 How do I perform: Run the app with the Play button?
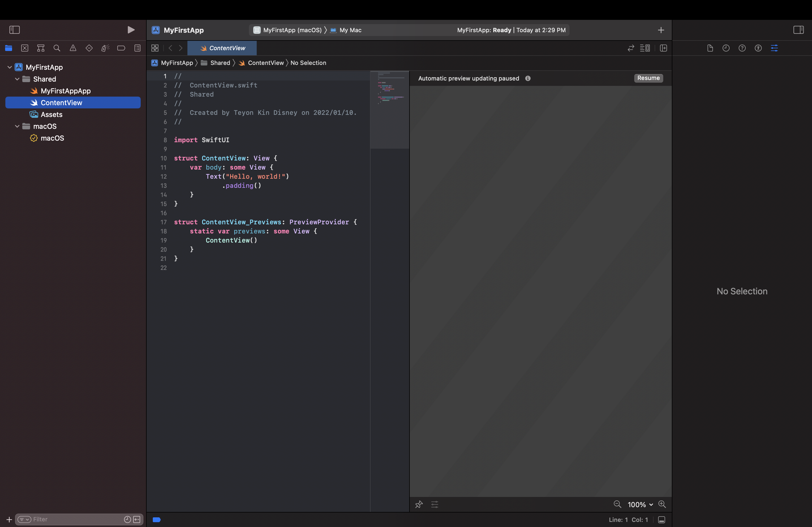click(131, 30)
